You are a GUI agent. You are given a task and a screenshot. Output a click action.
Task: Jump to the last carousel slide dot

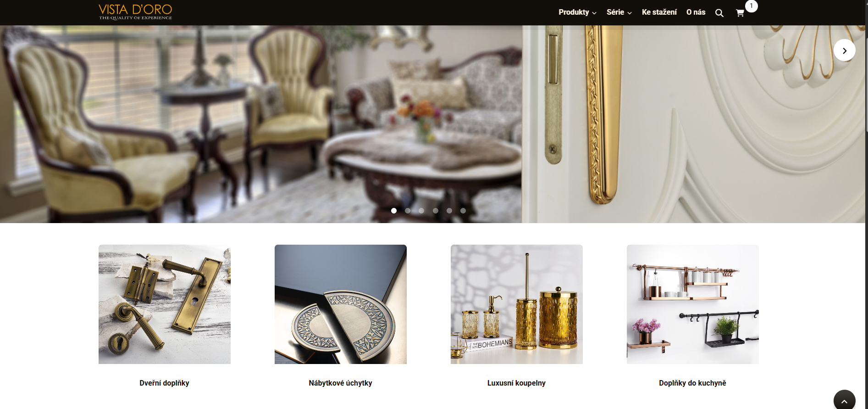pos(463,211)
